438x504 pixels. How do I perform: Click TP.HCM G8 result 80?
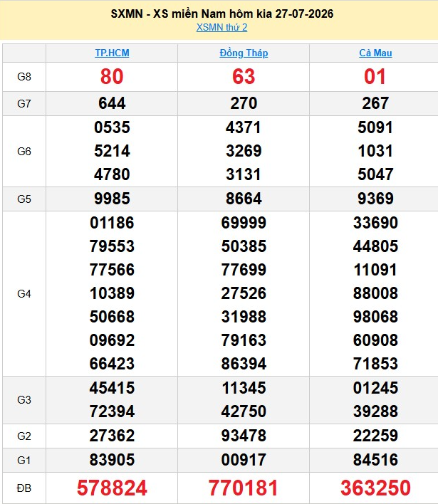[112, 76]
